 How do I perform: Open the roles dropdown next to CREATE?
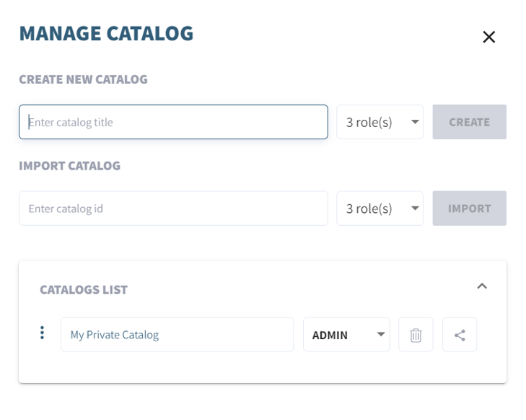[380, 122]
